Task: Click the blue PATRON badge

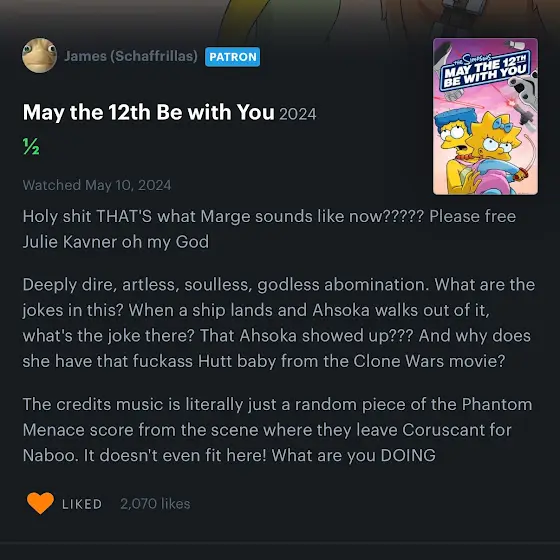Action: coord(232,57)
